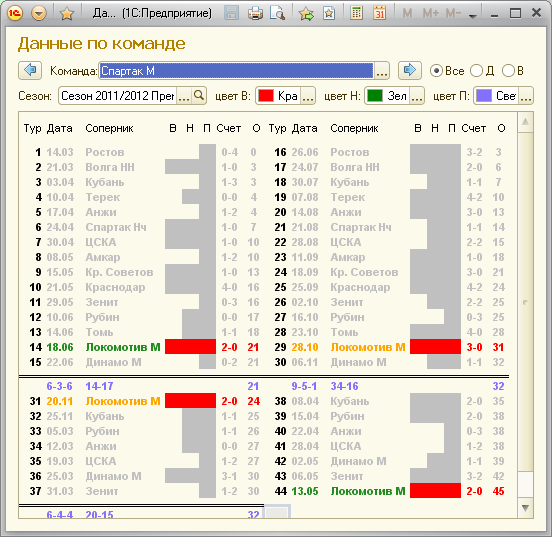The height and width of the screenshot is (537, 552).
Task: Open the favorites star menu
Action: pyautogui.click(x=67, y=13)
